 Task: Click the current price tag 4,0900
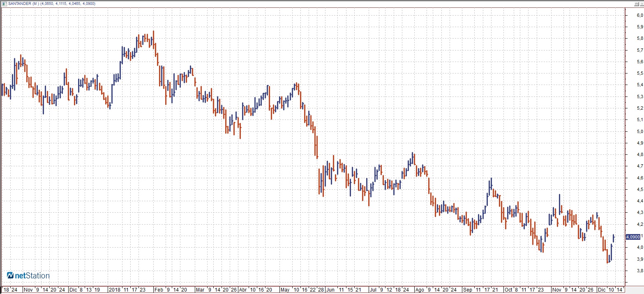pos(633,237)
